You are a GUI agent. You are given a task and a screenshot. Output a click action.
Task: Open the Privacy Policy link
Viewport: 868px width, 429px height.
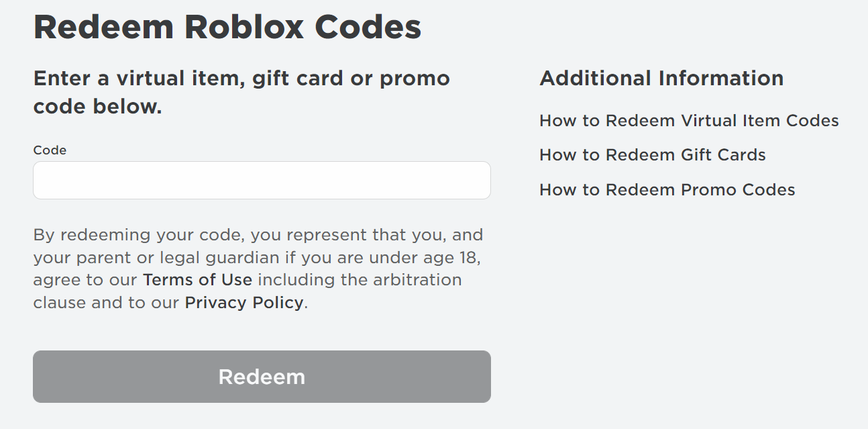[243, 302]
